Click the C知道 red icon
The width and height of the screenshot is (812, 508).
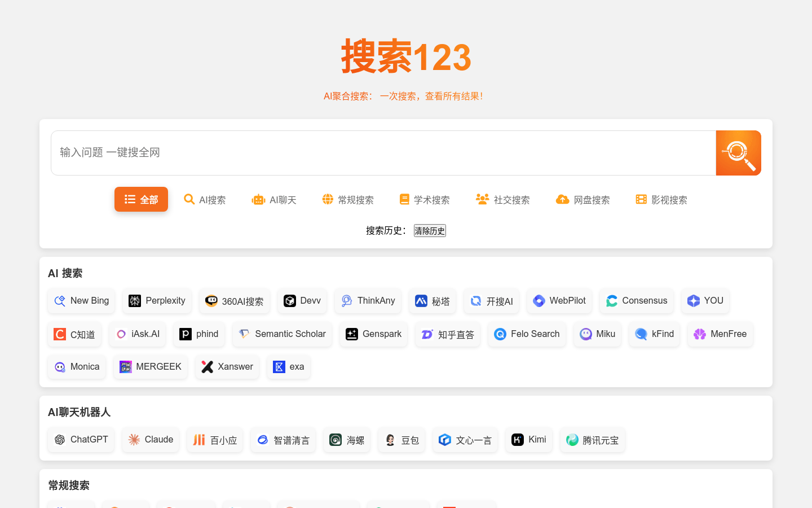point(60,334)
